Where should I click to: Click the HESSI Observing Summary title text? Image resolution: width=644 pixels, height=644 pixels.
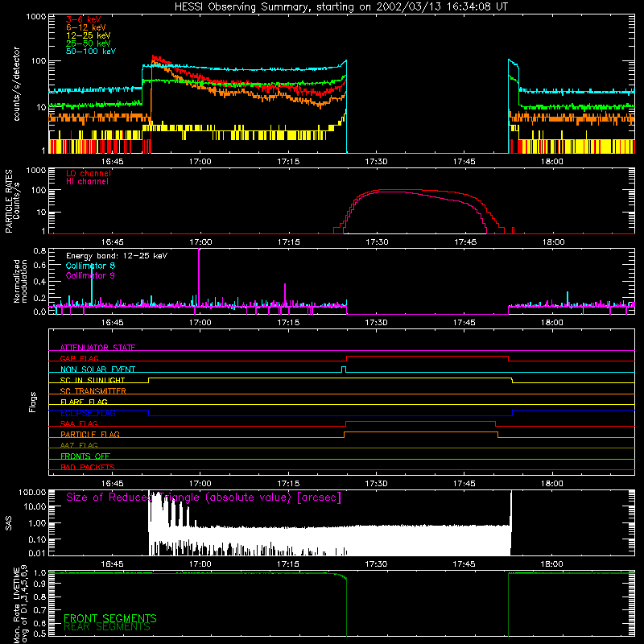[x=341, y=7]
